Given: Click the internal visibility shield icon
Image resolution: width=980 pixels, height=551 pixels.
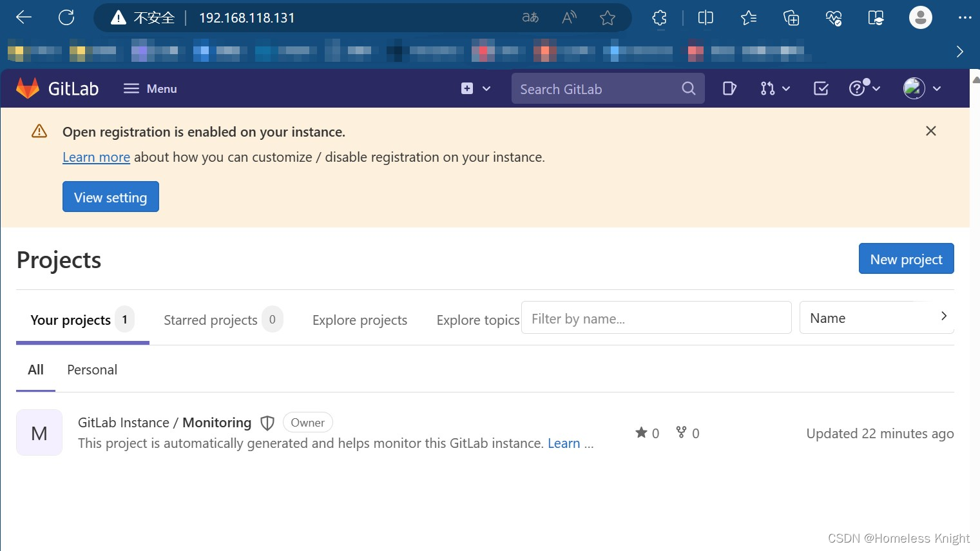Looking at the screenshot, I should pyautogui.click(x=267, y=423).
